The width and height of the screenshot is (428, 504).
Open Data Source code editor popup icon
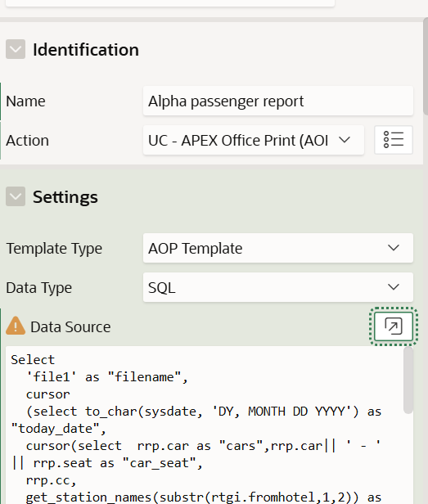point(394,326)
